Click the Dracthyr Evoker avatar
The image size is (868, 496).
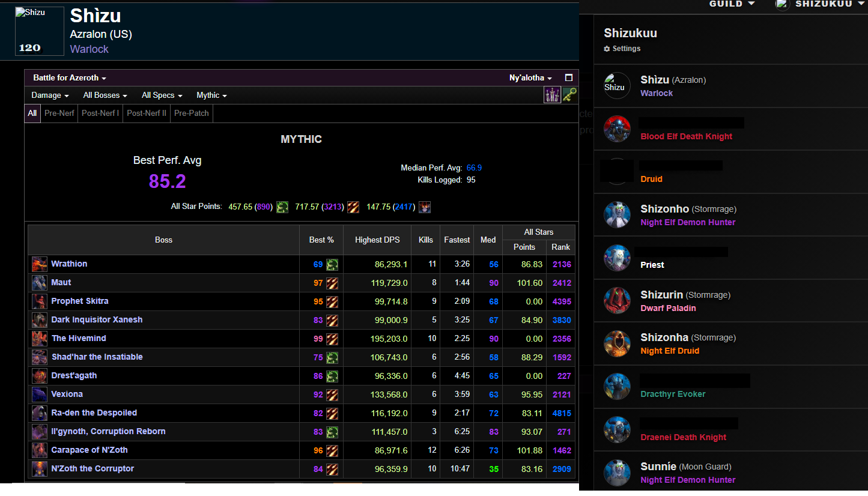click(x=618, y=387)
